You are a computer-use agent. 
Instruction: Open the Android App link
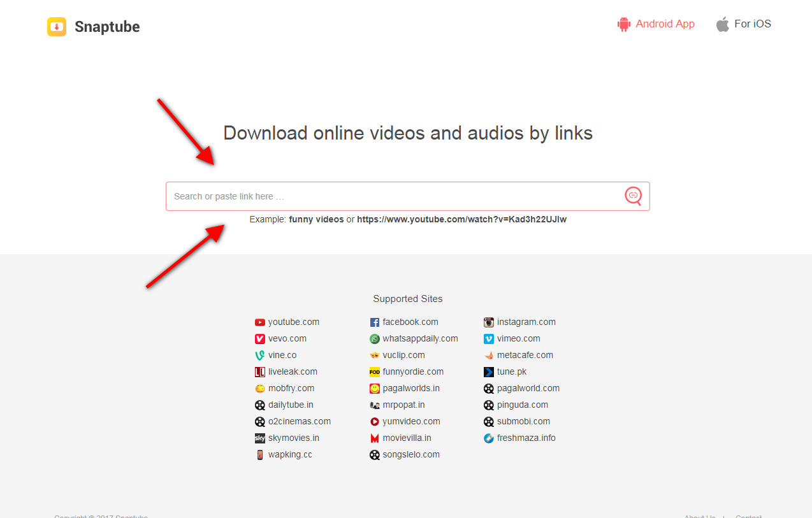pos(665,24)
